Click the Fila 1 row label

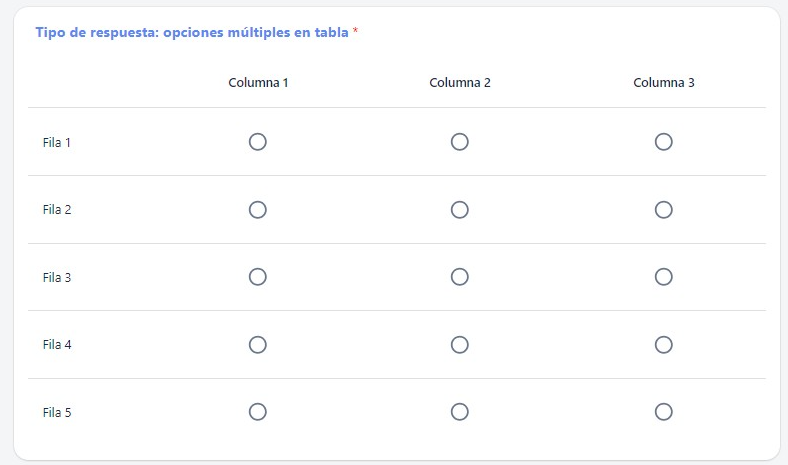[x=57, y=143]
